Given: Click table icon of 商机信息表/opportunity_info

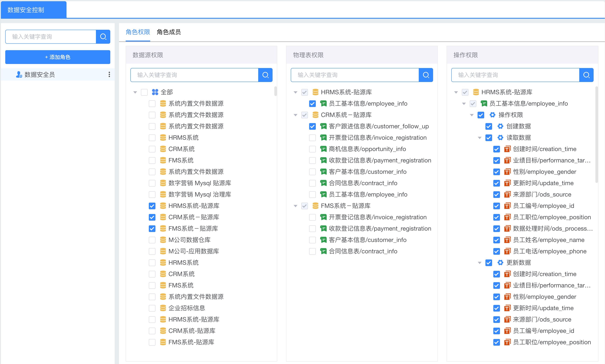Looking at the screenshot, I should pyautogui.click(x=323, y=149).
